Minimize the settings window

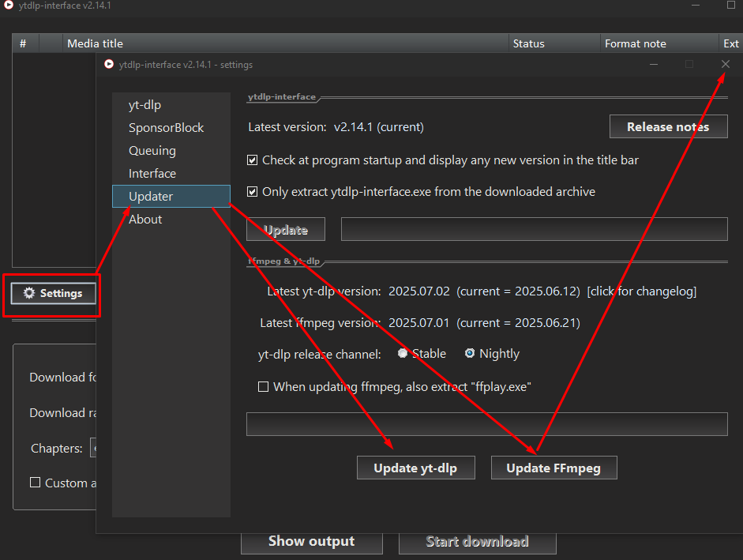pos(654,64)
